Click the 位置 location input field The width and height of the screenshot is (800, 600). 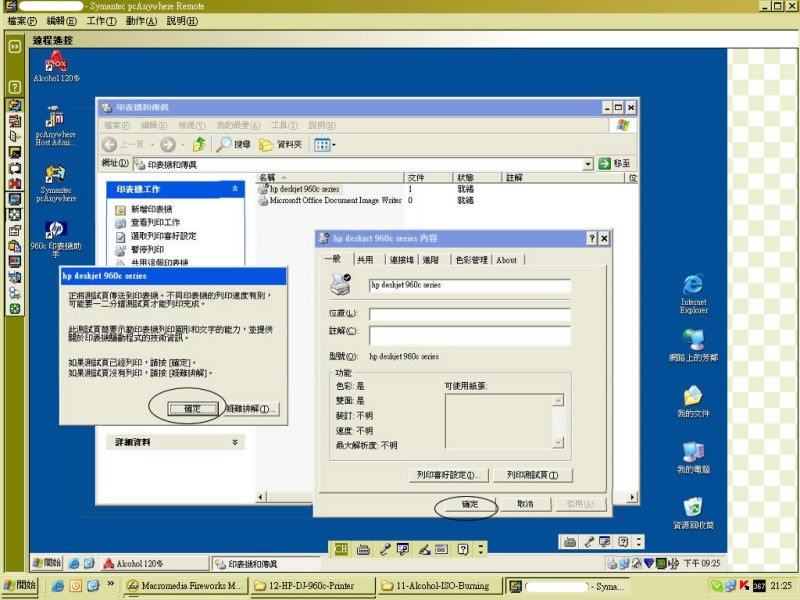pyautogui.click(x=469, y=314)
